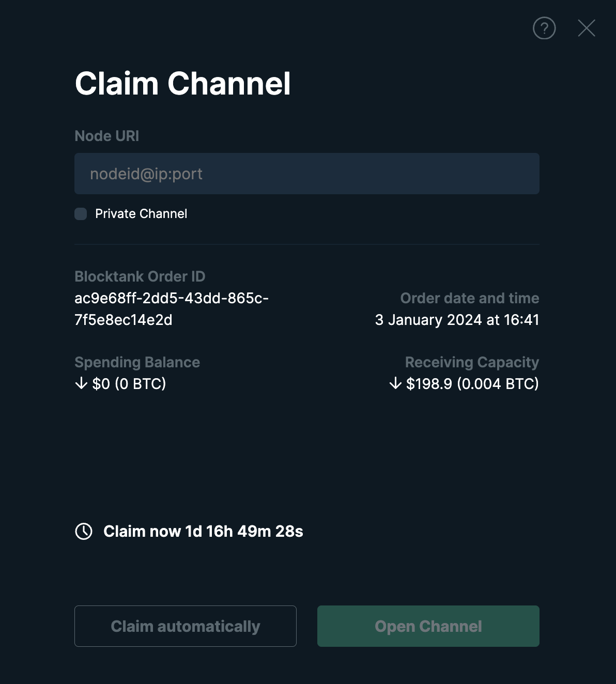Click the arrow icon next to Receiving Capacity amount
The height and width of the screenshot is (684, 616).
coord(395,383)
